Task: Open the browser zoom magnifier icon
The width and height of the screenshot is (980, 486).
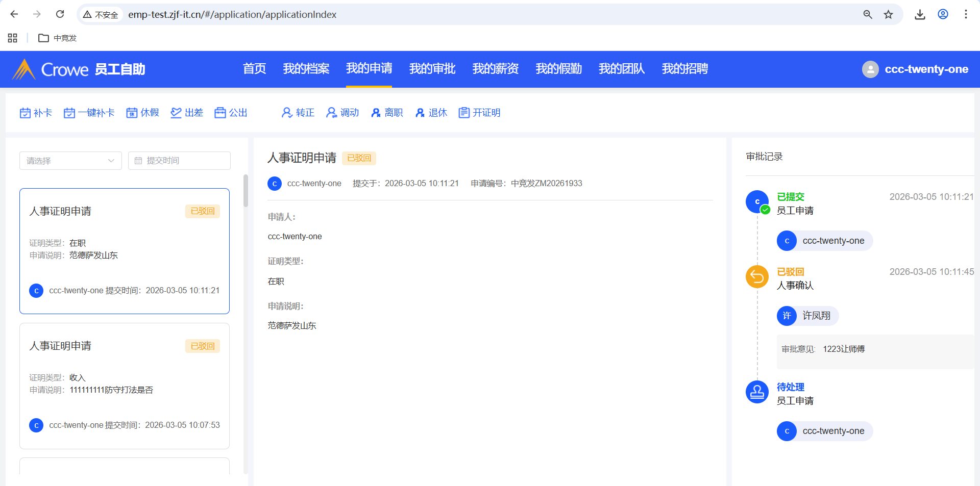Action: 868,14
